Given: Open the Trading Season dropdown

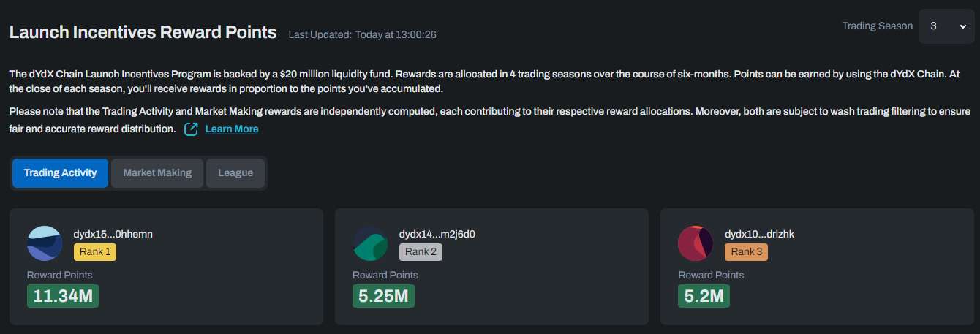Looking at the screenshot, I should tap(946, 26).
